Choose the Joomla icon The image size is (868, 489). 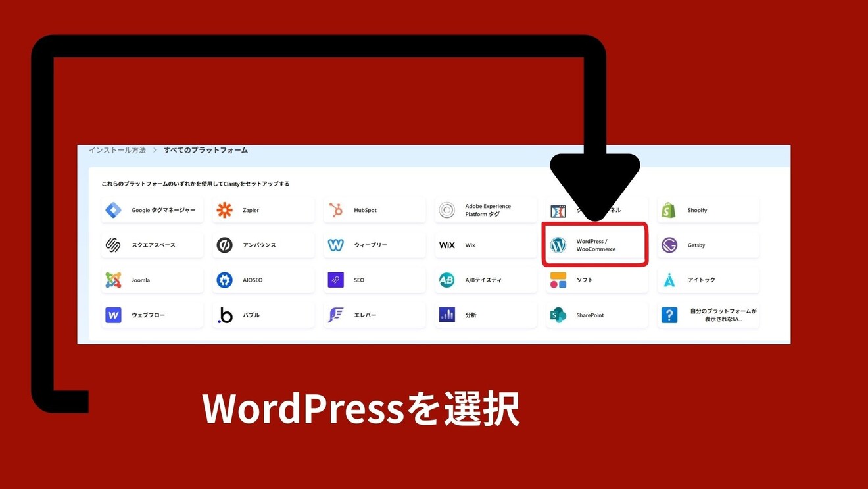click(x=113, y=280)
